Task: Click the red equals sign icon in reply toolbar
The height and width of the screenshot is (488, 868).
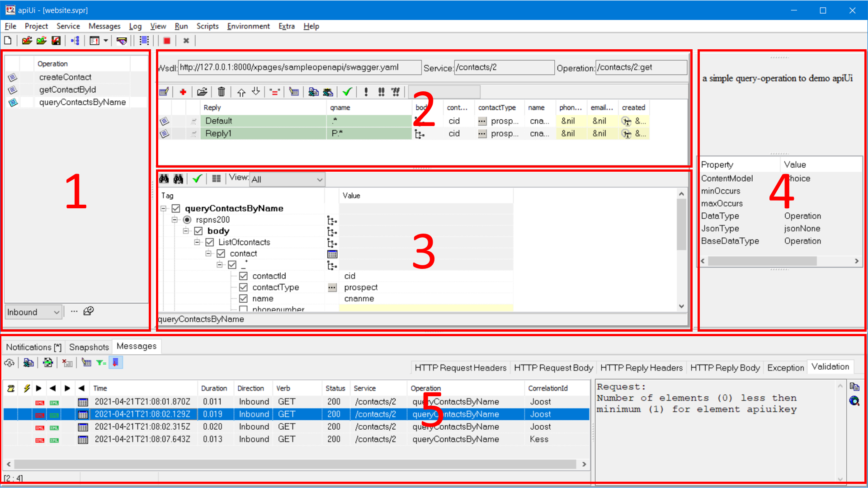Action: tap(274, 92)
